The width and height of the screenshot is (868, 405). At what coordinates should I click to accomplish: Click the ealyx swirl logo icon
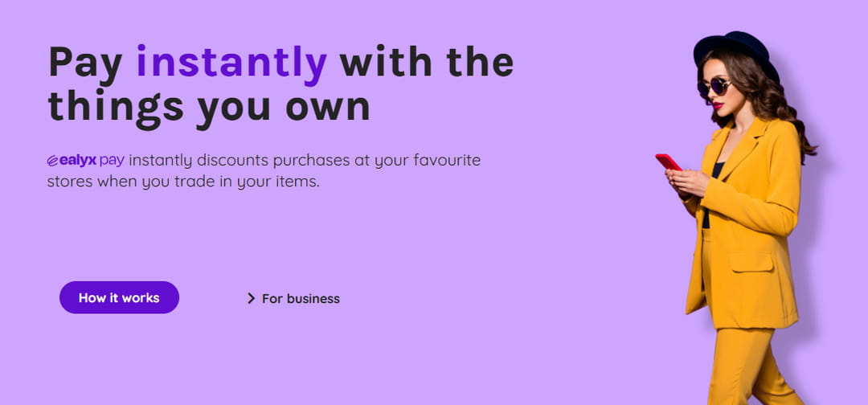53,161
